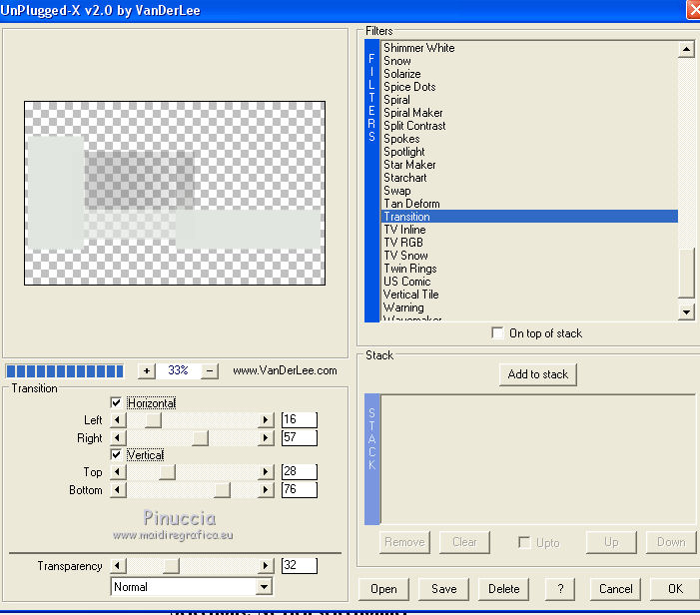700x615 pixels.
Task: Uncheck the Horizontal checkbox
Action: pos(117,403)
